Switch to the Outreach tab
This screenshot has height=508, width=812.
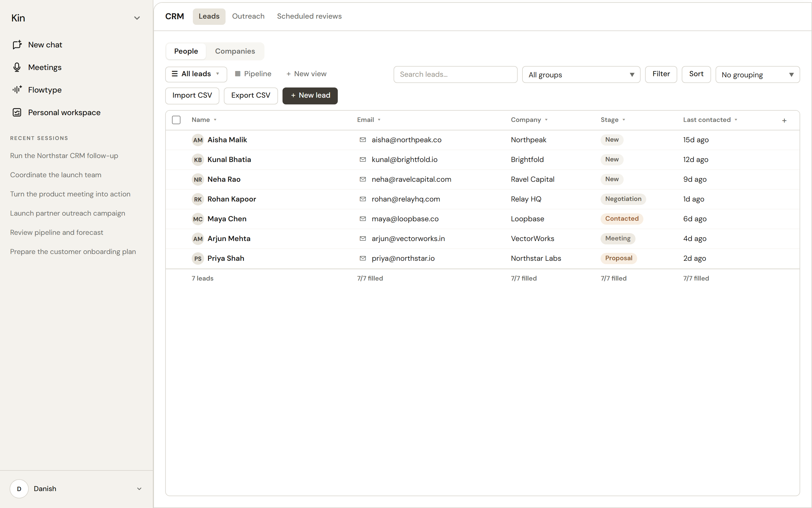(x=248, y=16)
